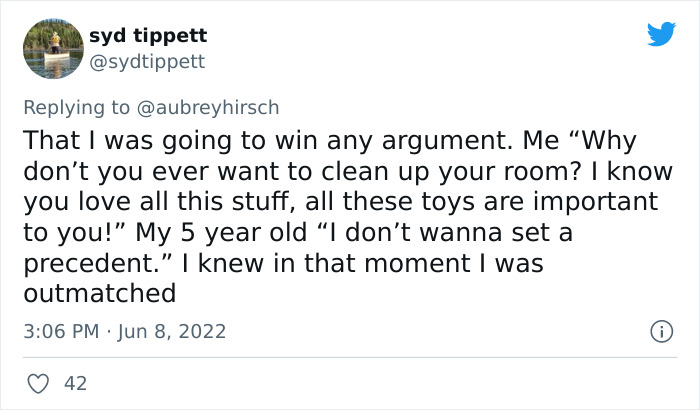Click the Jun 8, 2022 date
This screenshot has width=700, height=410.
click(x=174, y=330)
